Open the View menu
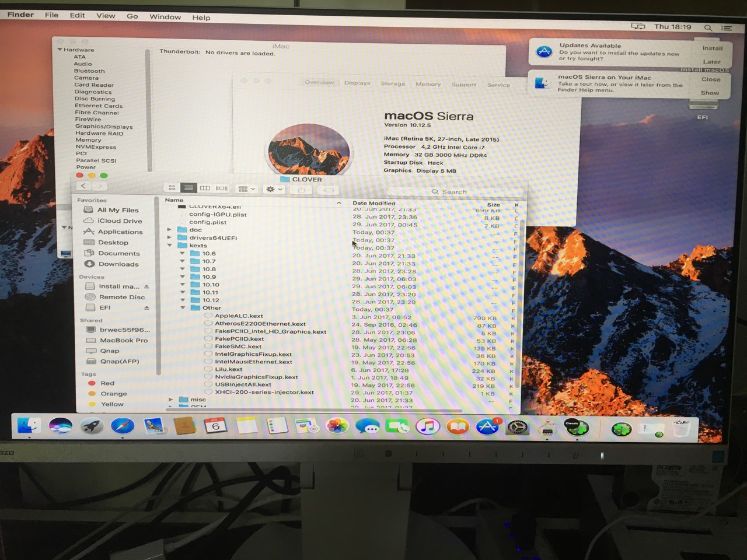Image resolution: width=747 pixels, height=560 pixels. pos(106,16)
